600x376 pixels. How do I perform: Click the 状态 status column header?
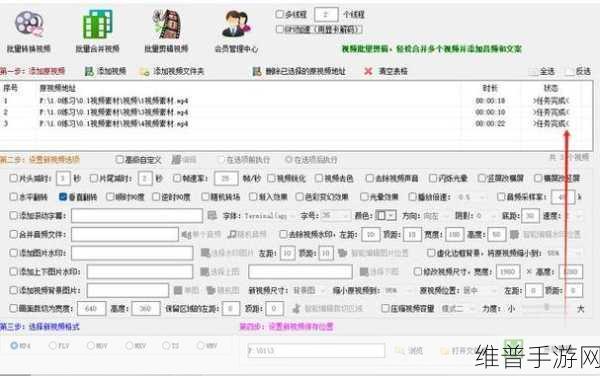tap(551, 88)
